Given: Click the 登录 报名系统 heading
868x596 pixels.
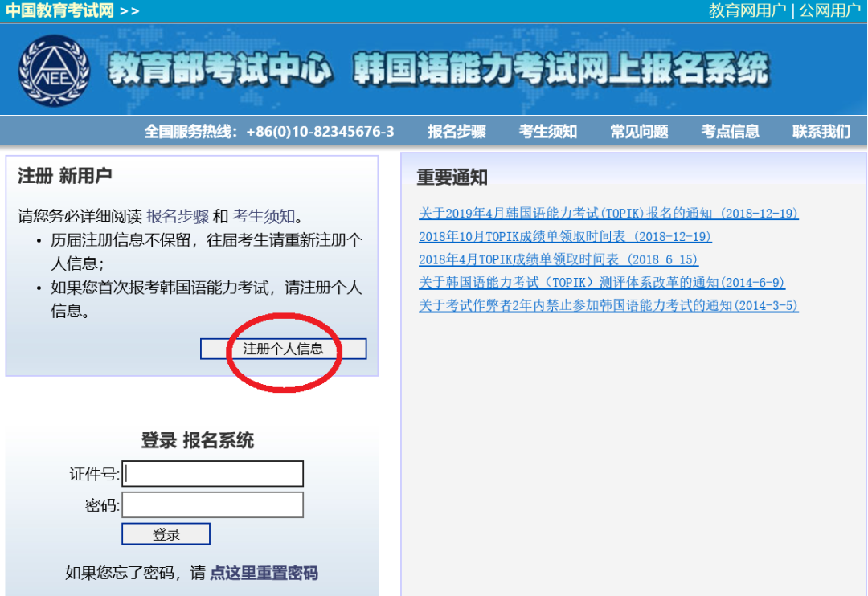Looking at the screenshot, I should tap(197, 440).
